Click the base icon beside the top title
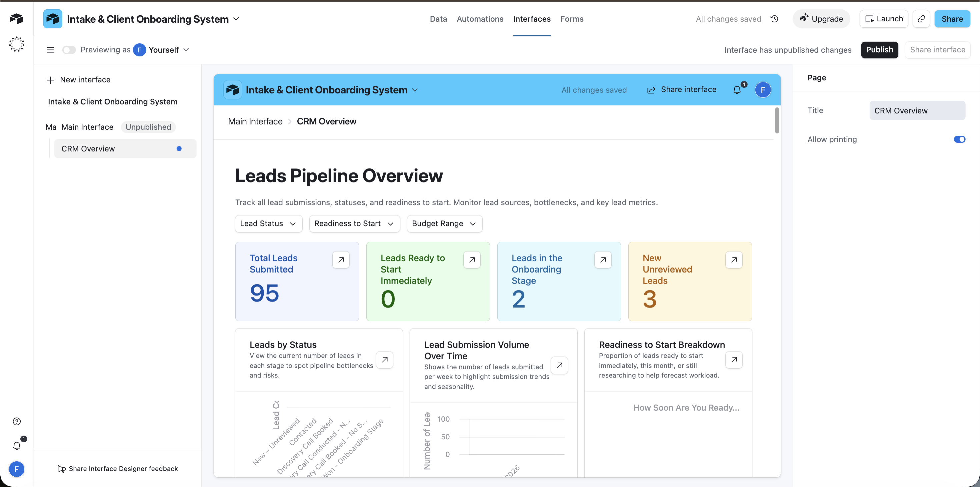The image size is (980, 487). point(53,19)
